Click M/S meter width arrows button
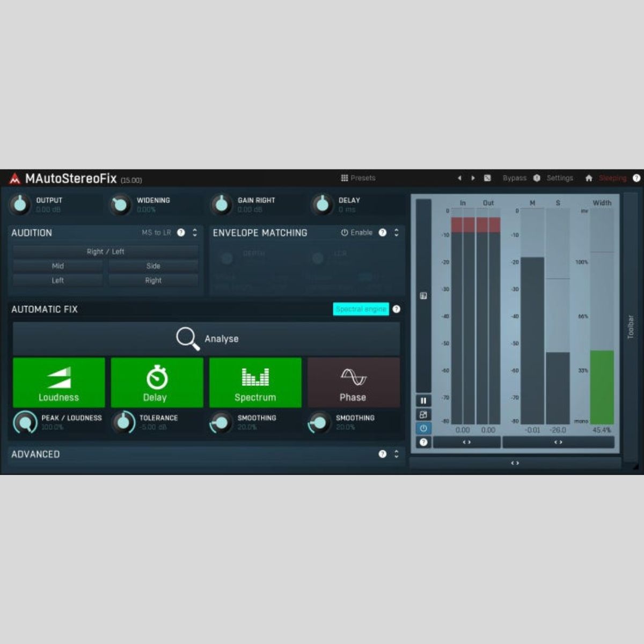The image size is (644, 644). [x=558, y=442]
